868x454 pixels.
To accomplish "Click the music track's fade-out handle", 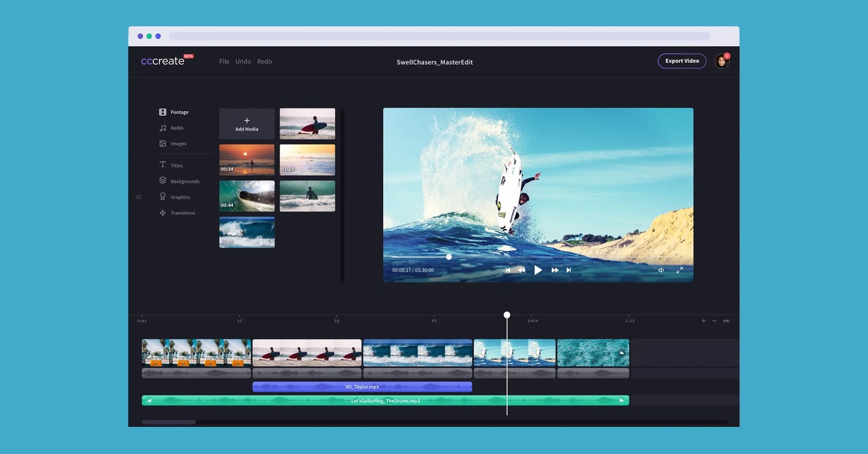I will click(x=622, y=400).
